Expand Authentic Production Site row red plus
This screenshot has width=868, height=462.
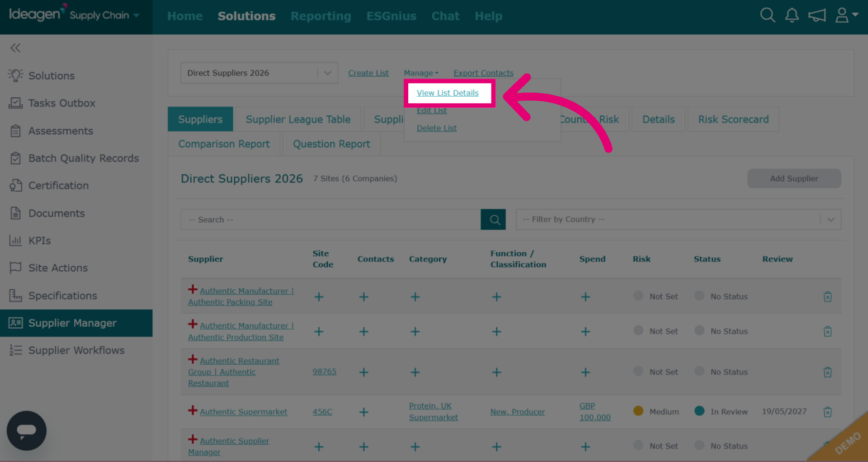[x=193, y=324]
